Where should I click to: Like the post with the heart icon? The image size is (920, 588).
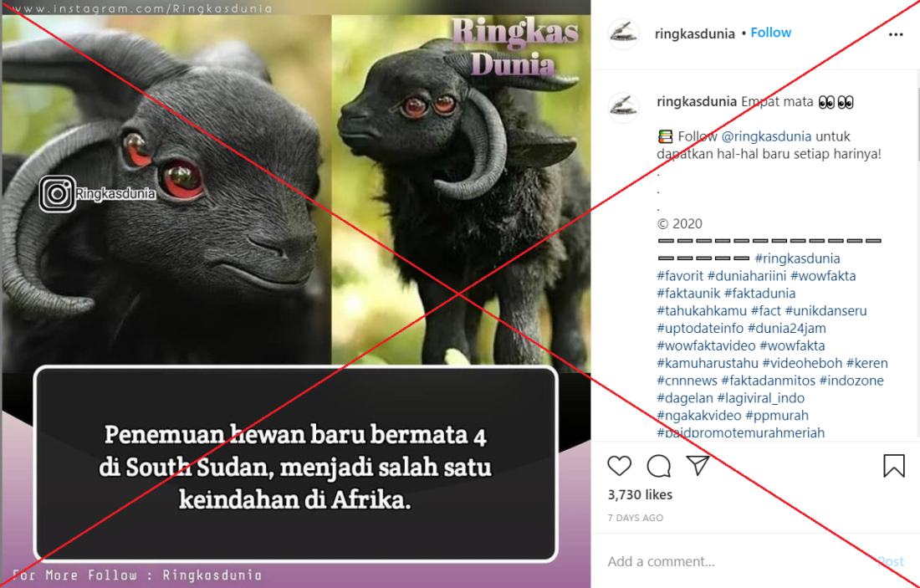coord(619,466)
